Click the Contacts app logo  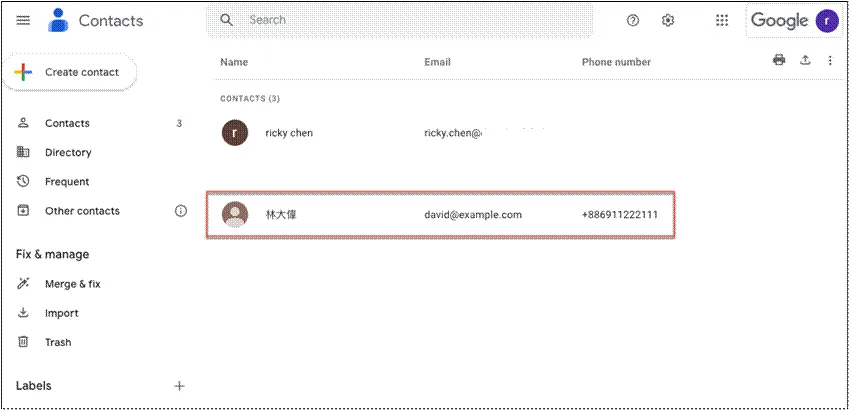click(58, 21)
